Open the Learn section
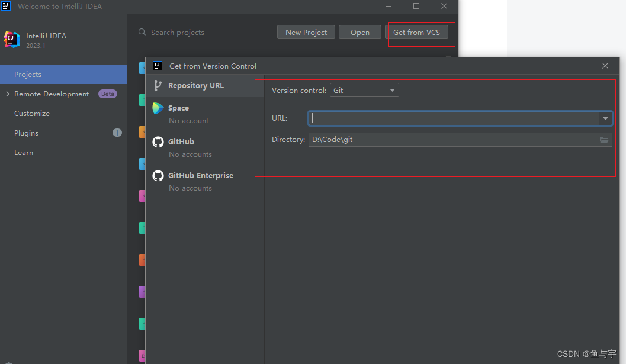 point(24,153)
